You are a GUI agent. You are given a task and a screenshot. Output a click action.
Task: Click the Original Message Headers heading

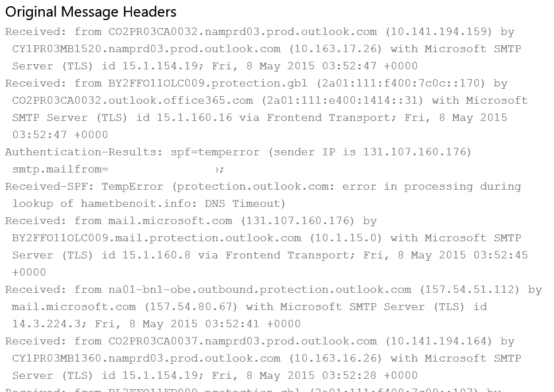coord(91,11)
